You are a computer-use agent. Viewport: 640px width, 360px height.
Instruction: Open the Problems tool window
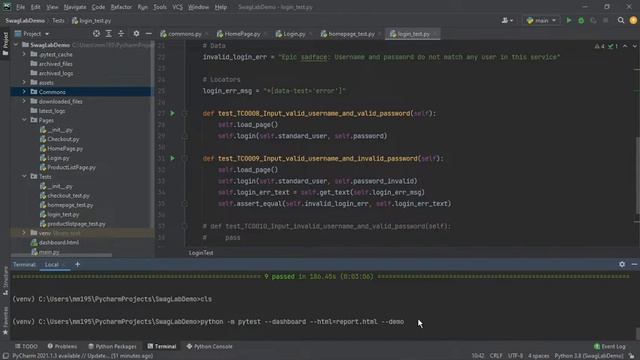62,346
